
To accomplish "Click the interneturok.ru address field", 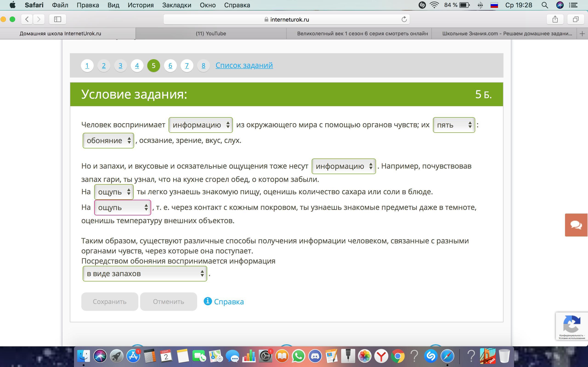I will (x=286, y=19).
